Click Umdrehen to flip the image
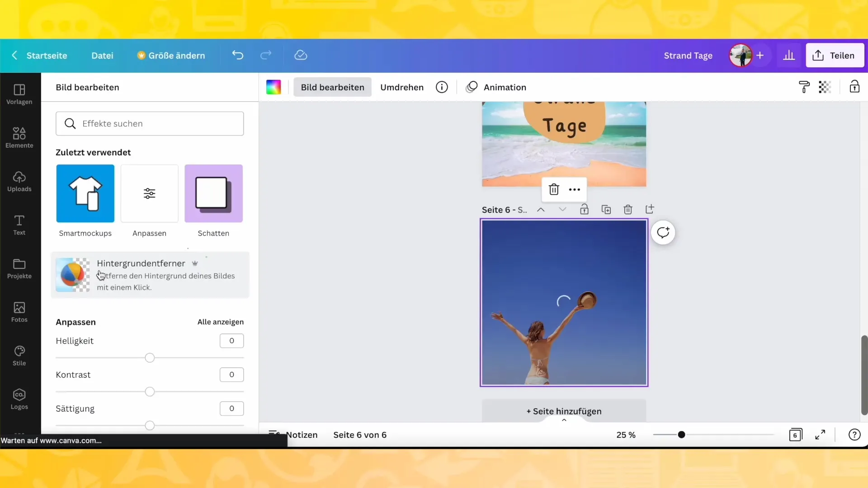The image size is (868, 488). click(402, 87)
